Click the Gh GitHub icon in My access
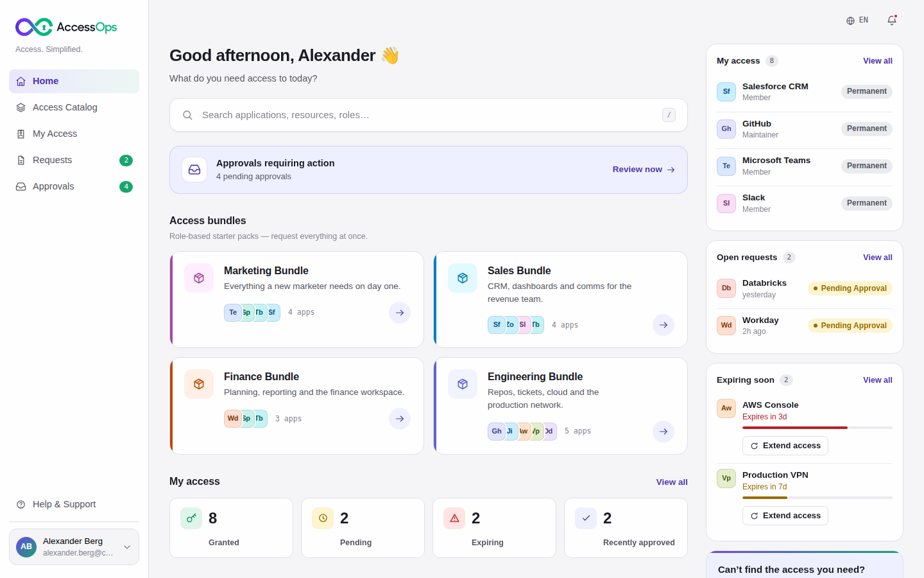 [x=726, y=129]
